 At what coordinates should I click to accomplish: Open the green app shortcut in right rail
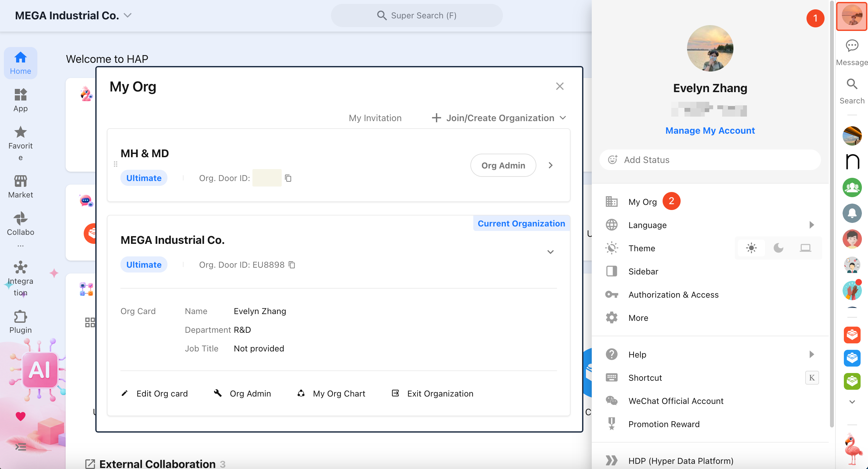[852, 381]
